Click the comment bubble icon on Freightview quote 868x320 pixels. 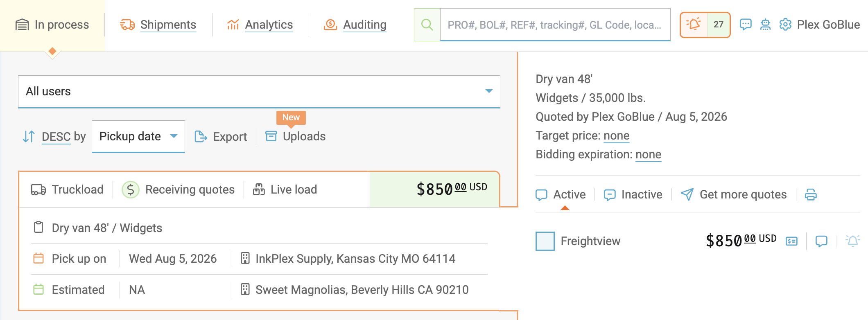(821, 241)
